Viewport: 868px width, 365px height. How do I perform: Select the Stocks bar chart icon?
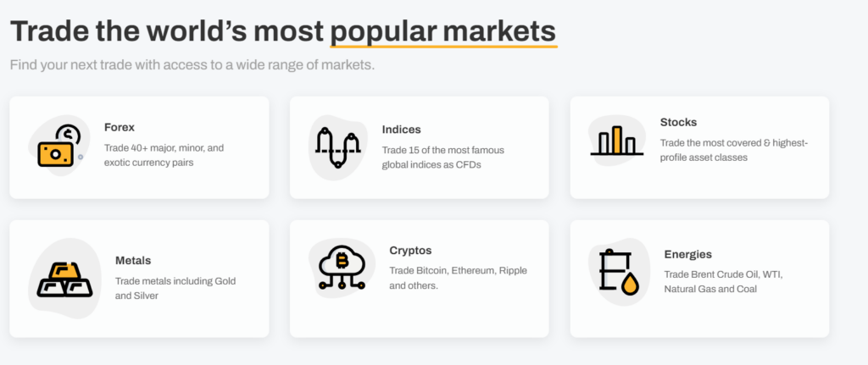[617, 141]
